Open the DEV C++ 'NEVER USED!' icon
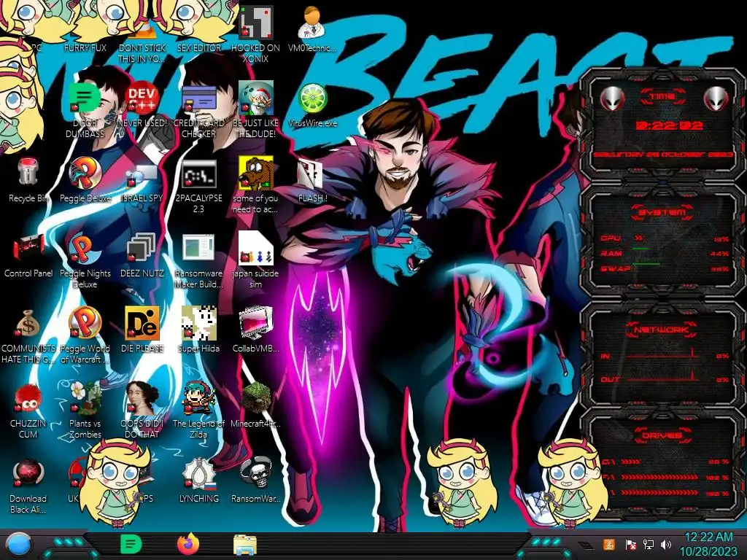Screen dimensions: 747x560 [x=142, y=98]
